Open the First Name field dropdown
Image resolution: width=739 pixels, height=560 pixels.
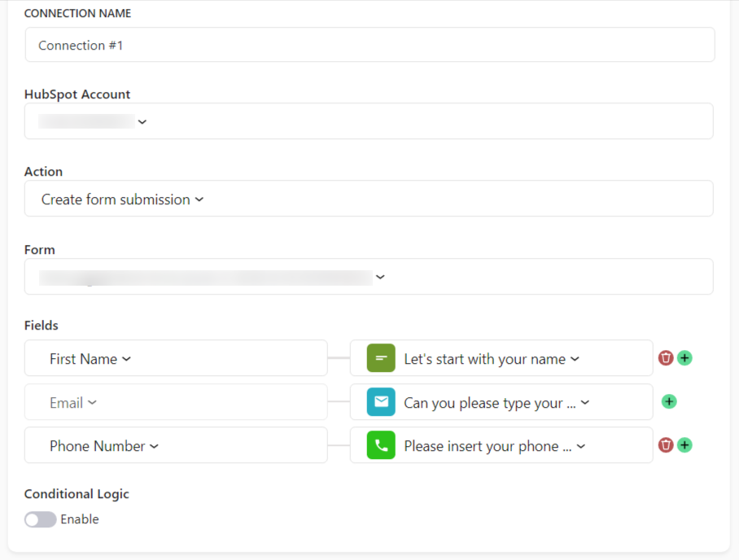point(176,358)
